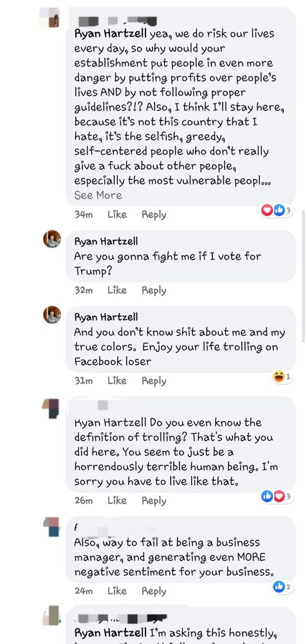
Task: Reply to the 34m comment
Action: (154, 215)
